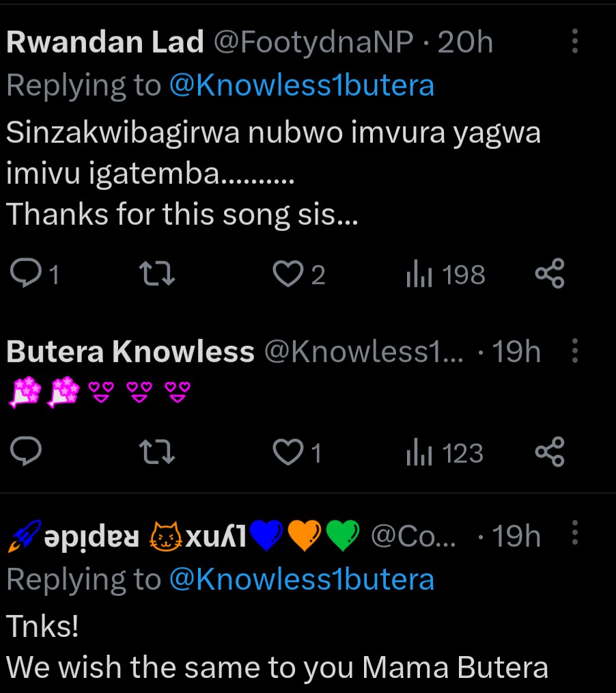Open tweet text 'Thanks for this song sis'
This screenshot has height=693, width=616.
pos(183,215)
